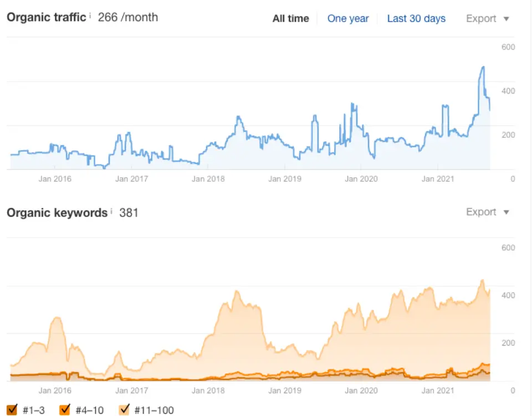Screen dimensions: 532x416
Task: Uncheck the #4–10 positions checkbox
Action: coord(65,409)
